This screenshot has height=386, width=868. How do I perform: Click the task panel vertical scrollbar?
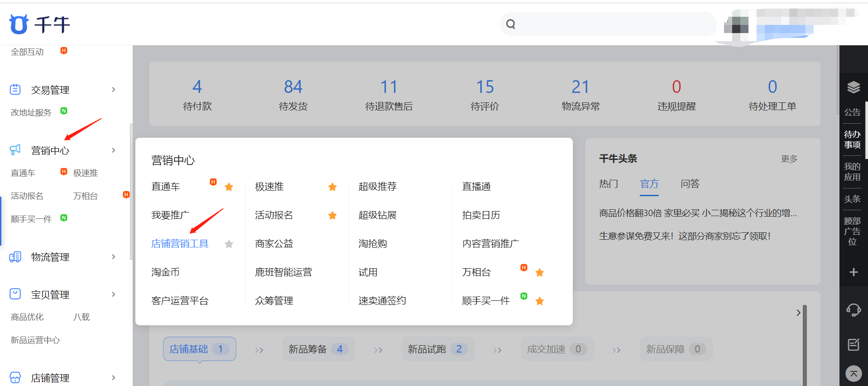(805, 345)
